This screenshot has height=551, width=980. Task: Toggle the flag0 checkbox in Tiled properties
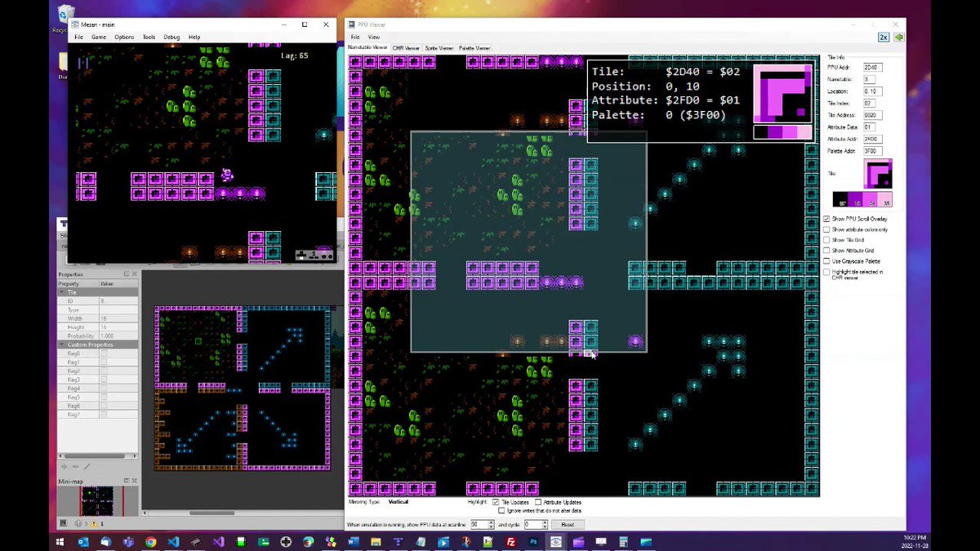point(104,353)
